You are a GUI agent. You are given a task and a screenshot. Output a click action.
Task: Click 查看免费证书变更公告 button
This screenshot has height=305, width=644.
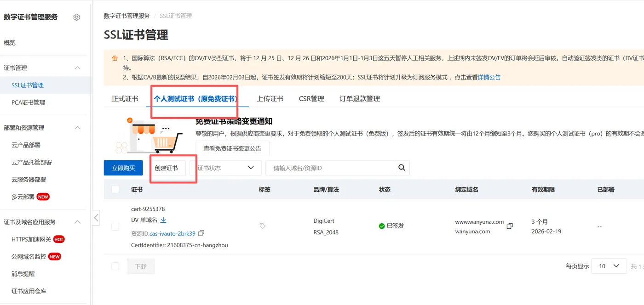(x=232, y=148)
